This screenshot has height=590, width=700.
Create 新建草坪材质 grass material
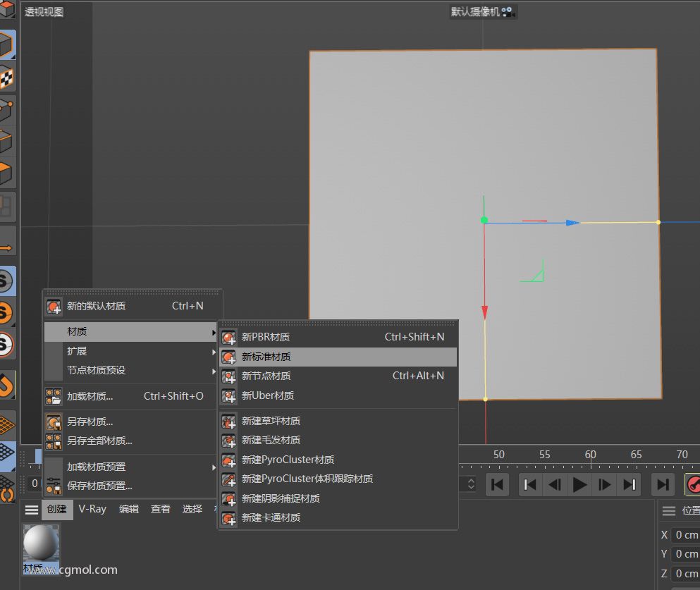click(338, 422)
